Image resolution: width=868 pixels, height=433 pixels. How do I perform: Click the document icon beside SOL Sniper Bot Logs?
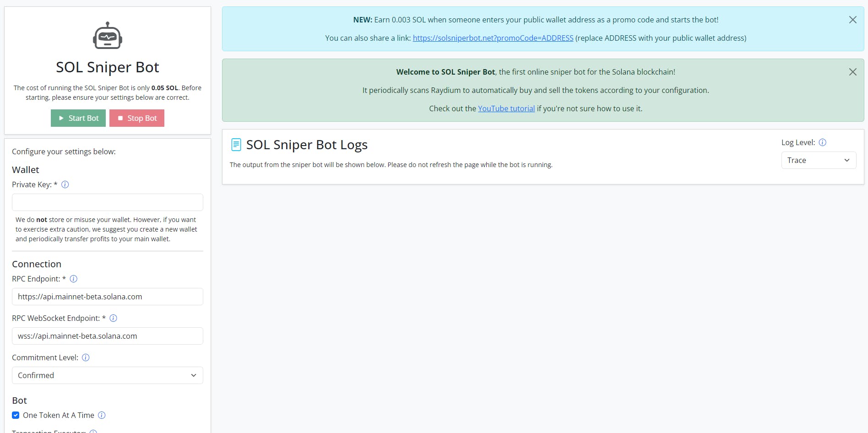(x=236, y=144)
